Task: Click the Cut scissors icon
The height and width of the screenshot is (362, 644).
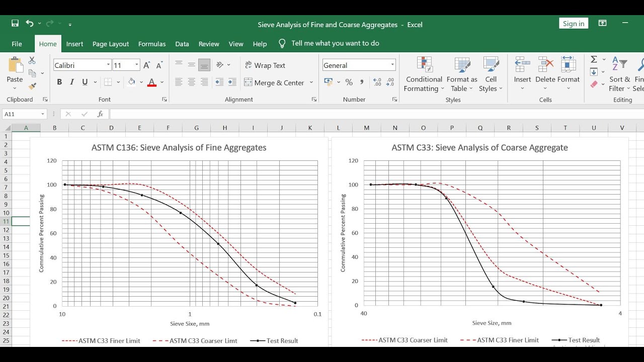Action: [32, 60]
